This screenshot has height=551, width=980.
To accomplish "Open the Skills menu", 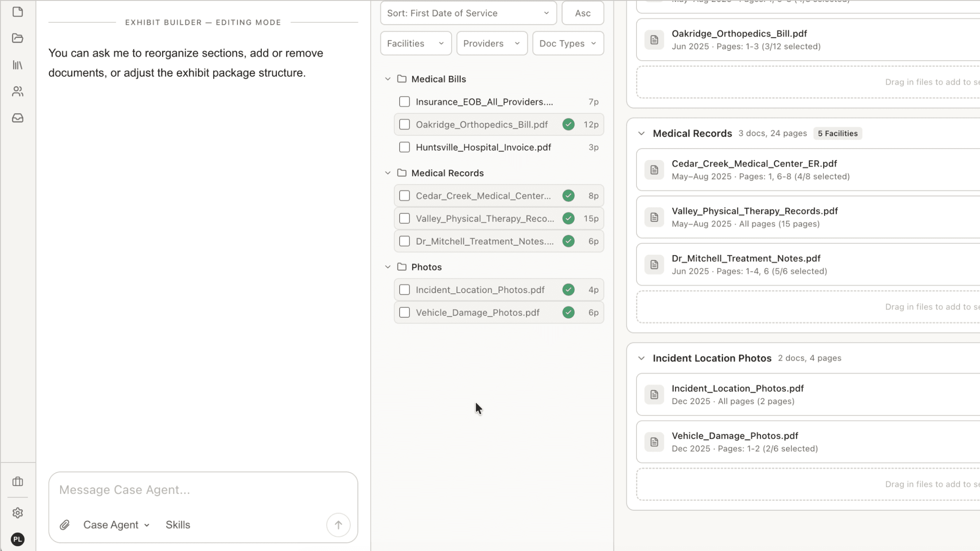I will (178, 525).
